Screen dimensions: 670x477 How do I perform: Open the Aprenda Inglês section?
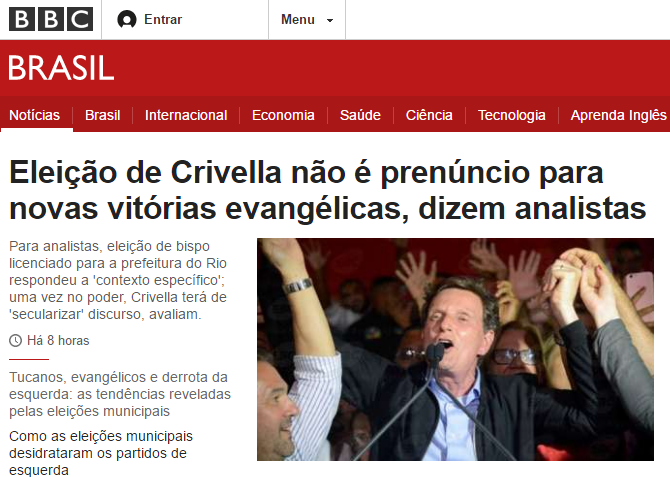click(618, 115)
